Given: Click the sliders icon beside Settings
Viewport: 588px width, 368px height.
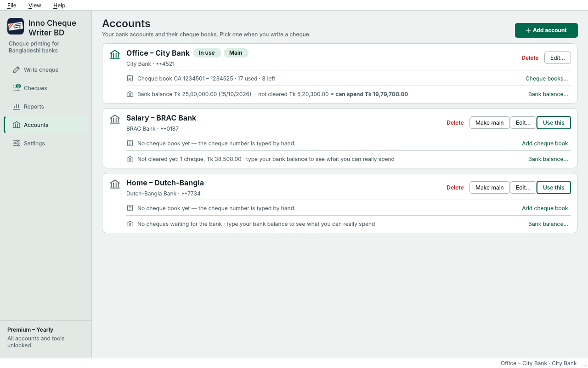Looking at the screenshot, I should click(x=17, y=144).
